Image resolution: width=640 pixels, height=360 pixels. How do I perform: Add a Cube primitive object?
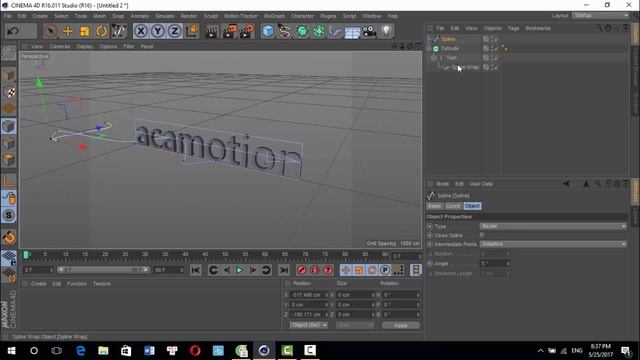click(x=268, y=31)
